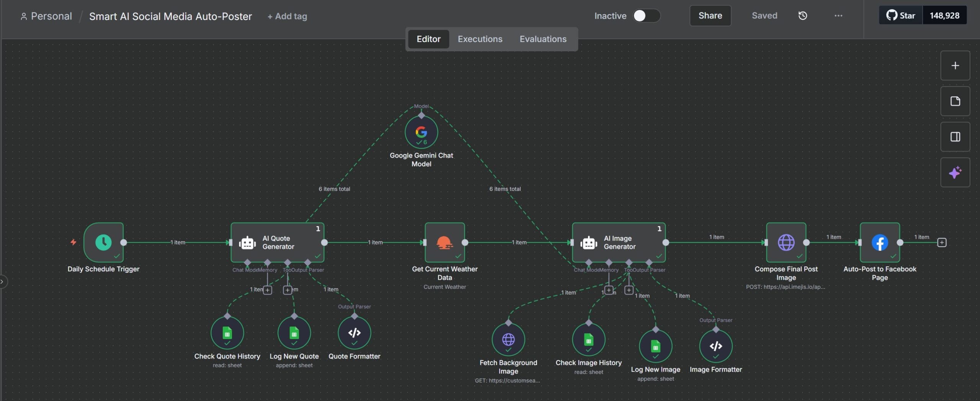Open the Check Quote History sheet node
This screenshot has height=401, width=980.
227,333
